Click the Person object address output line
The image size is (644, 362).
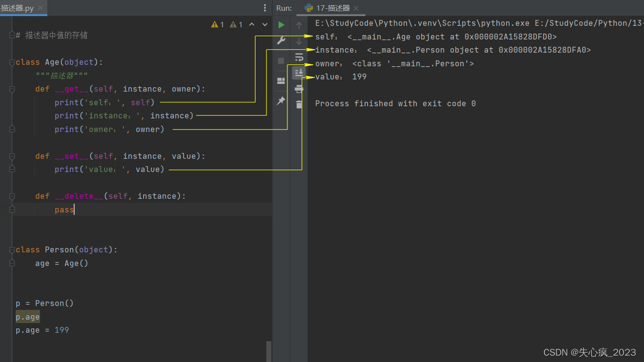453,50
